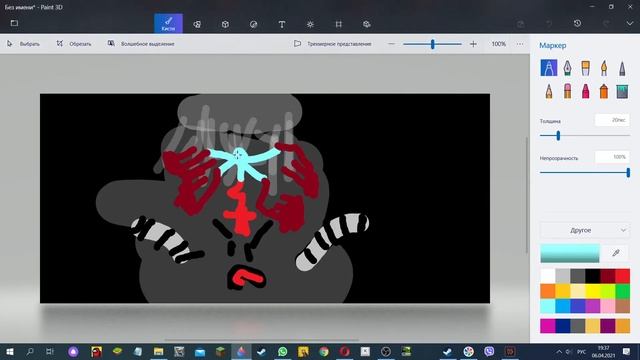
Task: Open the Другое material dropdown
Action: click(x=584, y=230)
